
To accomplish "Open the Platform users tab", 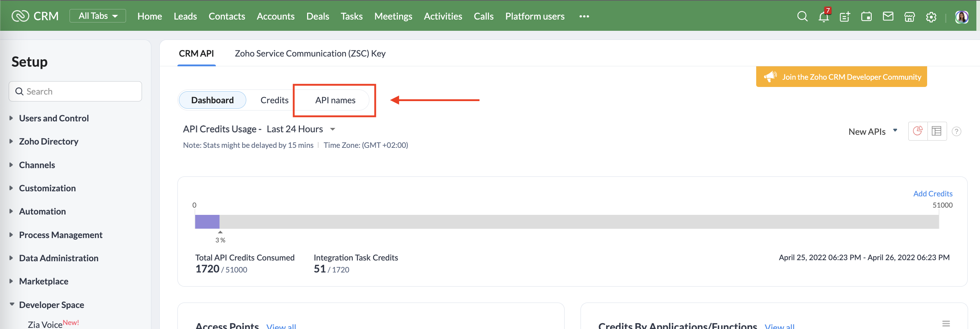I will (535, 16).
